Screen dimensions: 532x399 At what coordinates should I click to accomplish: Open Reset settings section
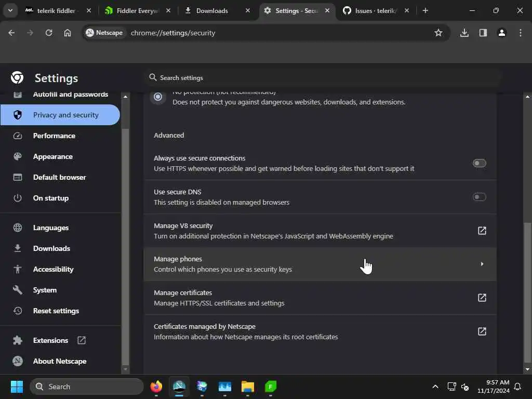tap(60, 311)
